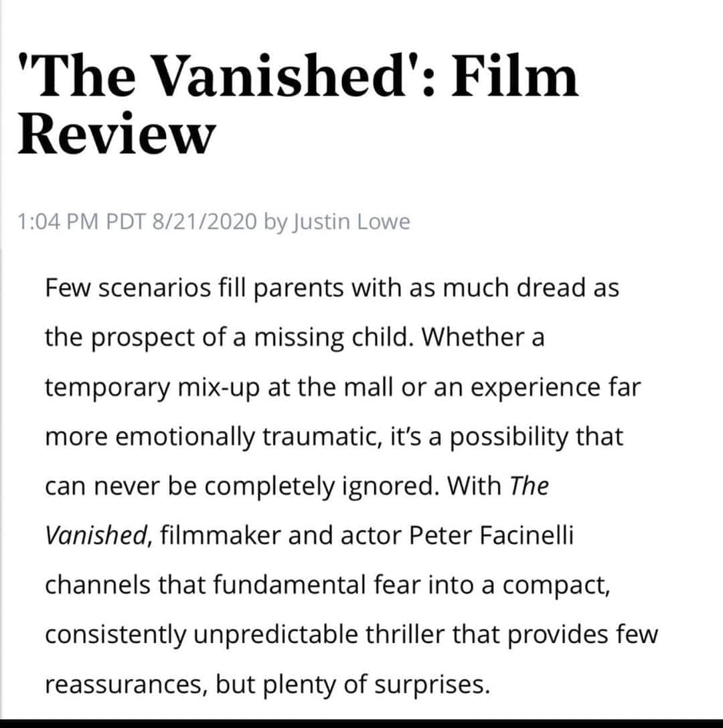This screenshot has height=728, width=723.
Task: Click the word Film in the headline
Action: [x=514, y=75]
